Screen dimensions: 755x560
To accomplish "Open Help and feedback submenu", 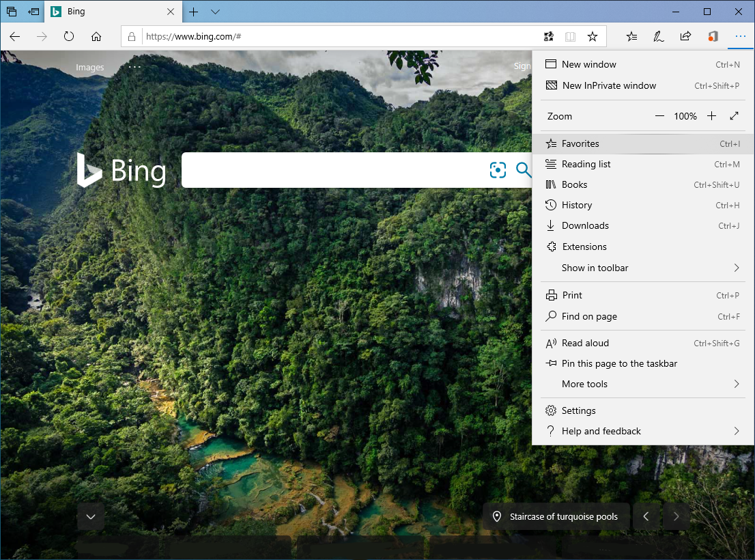I will tap(642, 431).
